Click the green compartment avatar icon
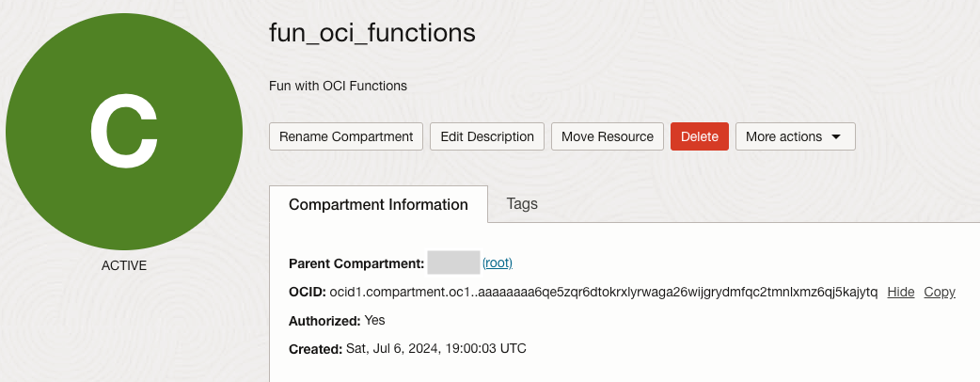The width and height of the screenshot is (980, 382). [x=124, y=133]
